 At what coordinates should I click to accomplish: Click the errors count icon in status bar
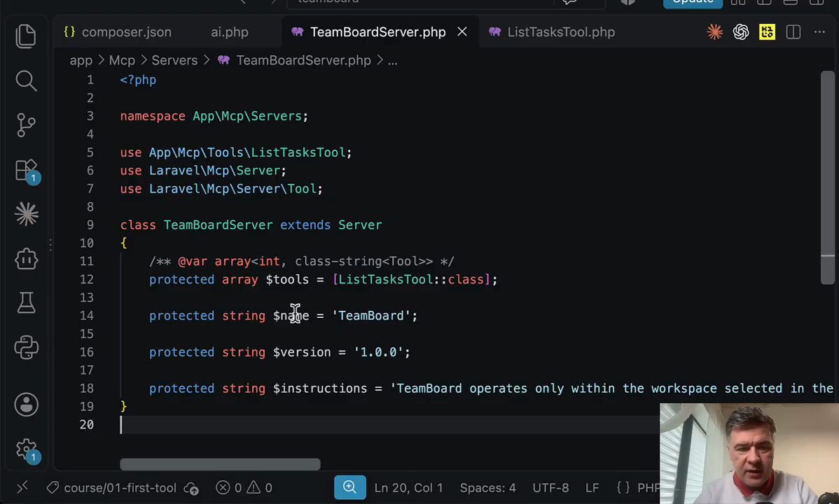[228, 487]
